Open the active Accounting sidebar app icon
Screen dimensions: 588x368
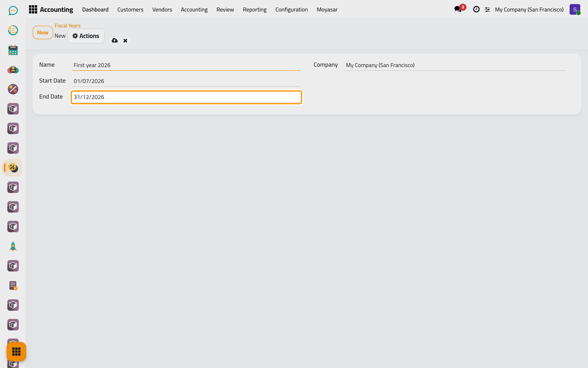coord(13,168)
